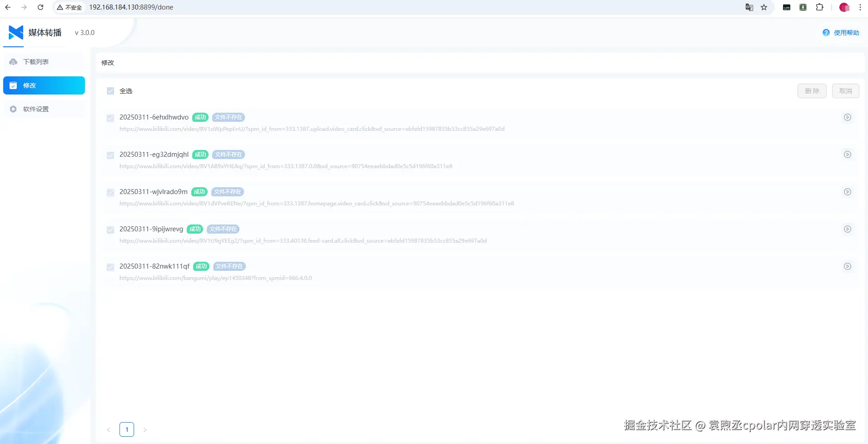868x444 pixels.
Task: Open 软件设置 in the sidebar
Action: point(44,109)
